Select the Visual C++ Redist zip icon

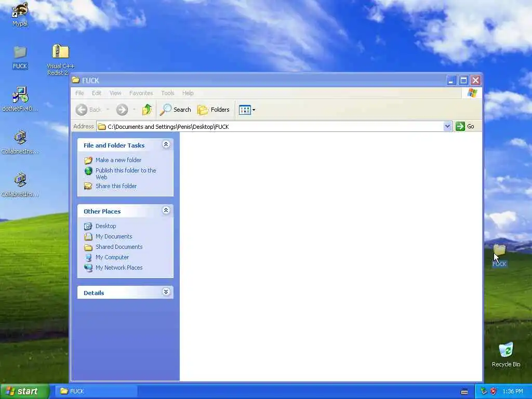pyautogui.click(x=60, y=60)
